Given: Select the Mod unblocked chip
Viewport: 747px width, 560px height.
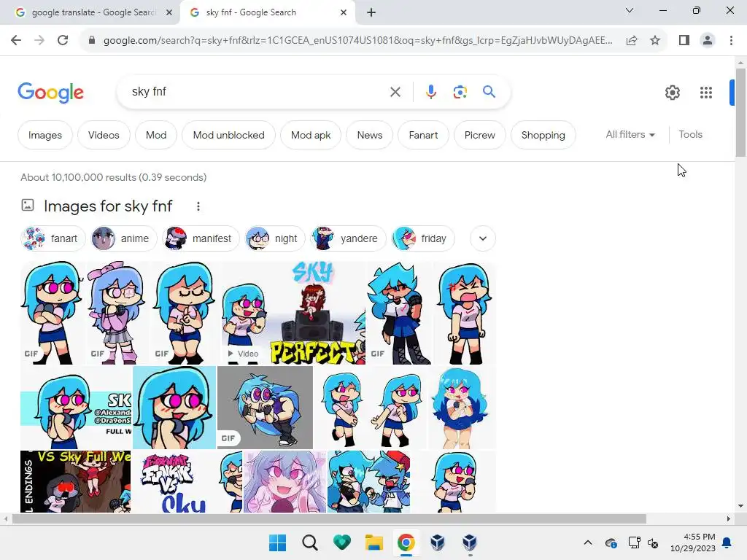Looking at the screenshot, I should pos(228,135).
